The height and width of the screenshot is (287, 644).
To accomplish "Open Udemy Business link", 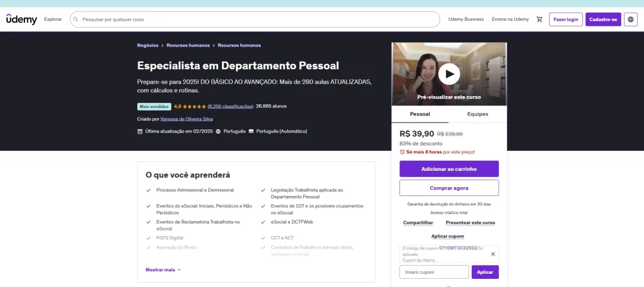I will (466, 19).
